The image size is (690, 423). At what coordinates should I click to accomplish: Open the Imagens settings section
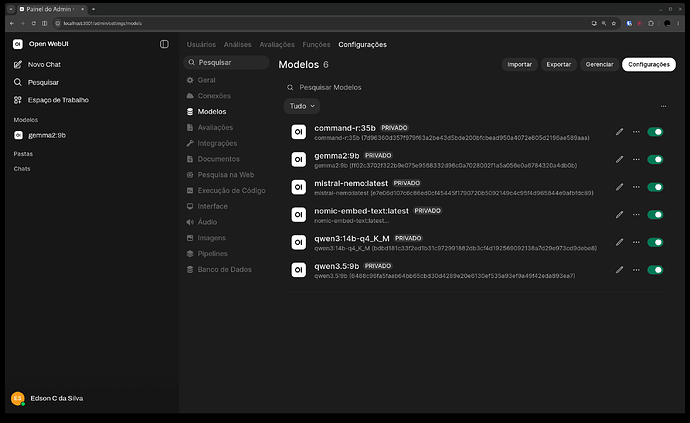(206, 238)
